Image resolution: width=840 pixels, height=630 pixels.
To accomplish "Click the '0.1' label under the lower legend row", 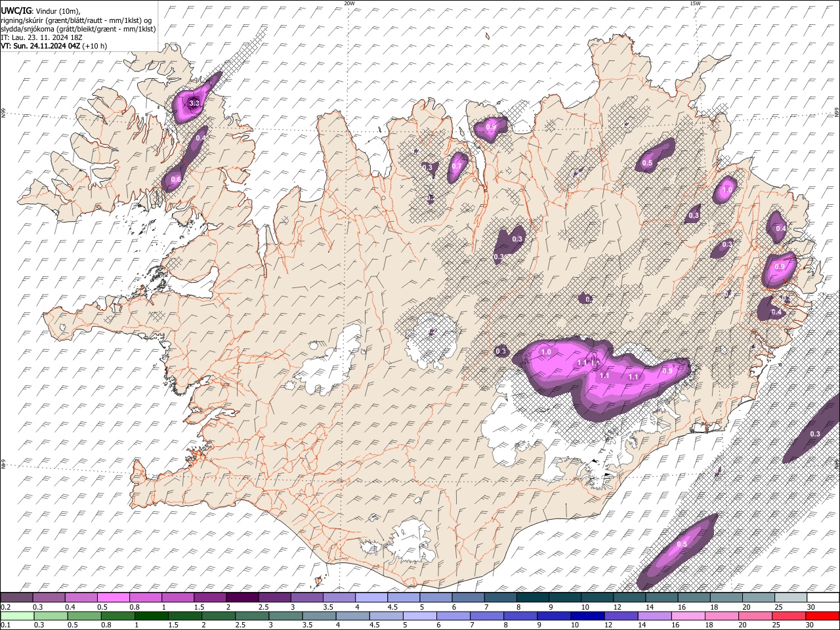I will [5, 625].
